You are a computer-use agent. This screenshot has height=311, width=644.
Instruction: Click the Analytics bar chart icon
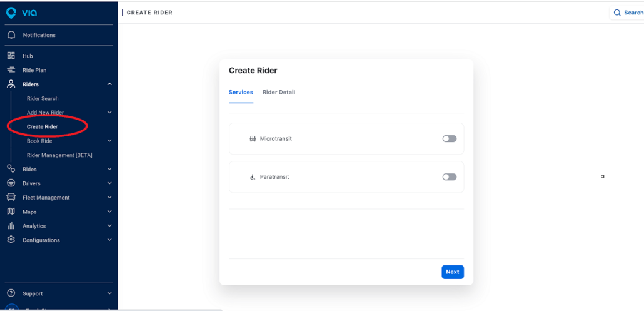tap(11, 225)
